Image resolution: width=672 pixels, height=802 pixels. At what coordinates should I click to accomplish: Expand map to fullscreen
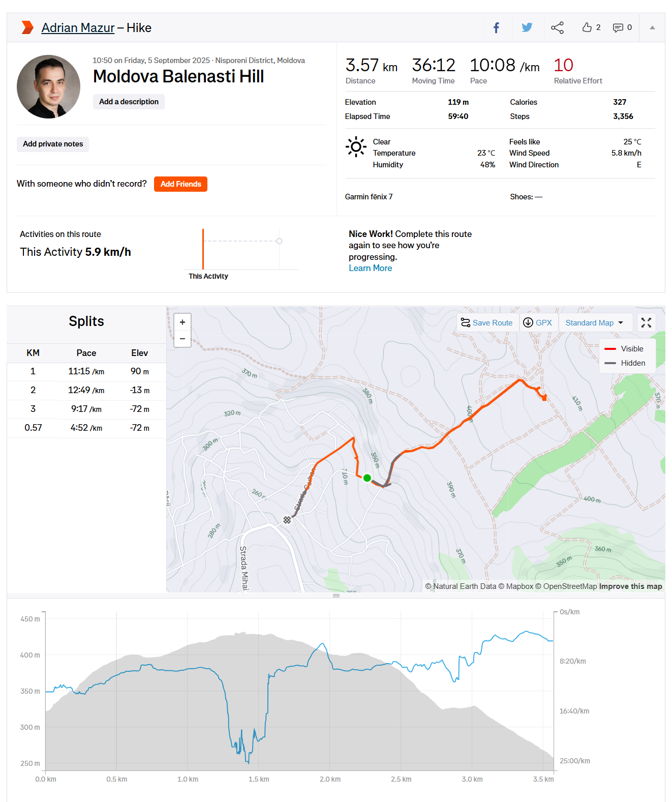click(646, 322)
